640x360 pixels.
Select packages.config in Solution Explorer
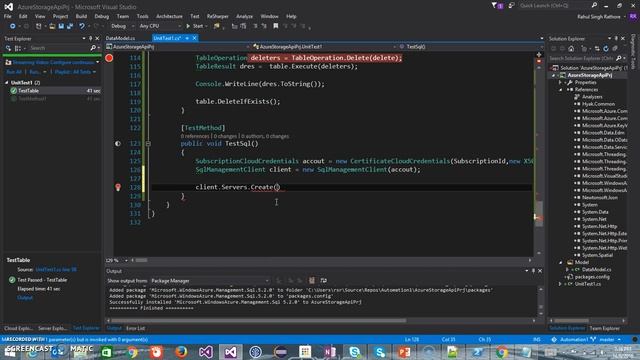pos(592,277)
